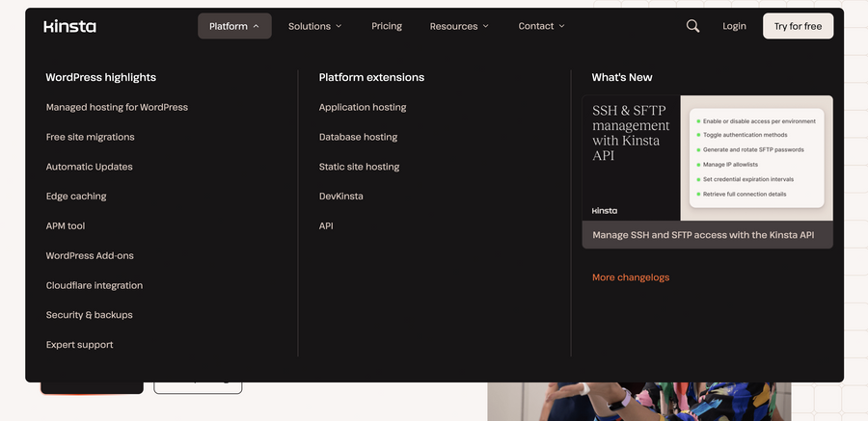Select Free site migrations

pos(90,137)
